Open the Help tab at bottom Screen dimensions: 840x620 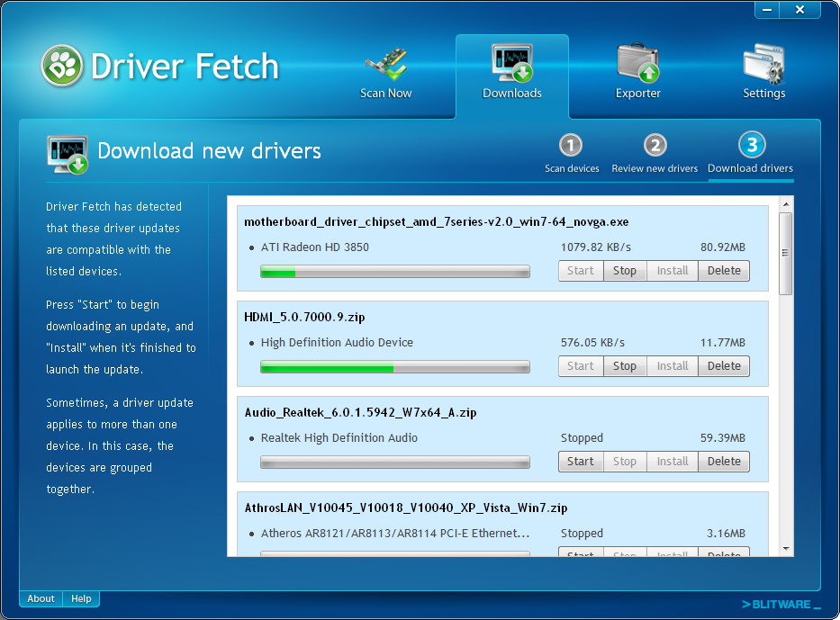[82, 598]
